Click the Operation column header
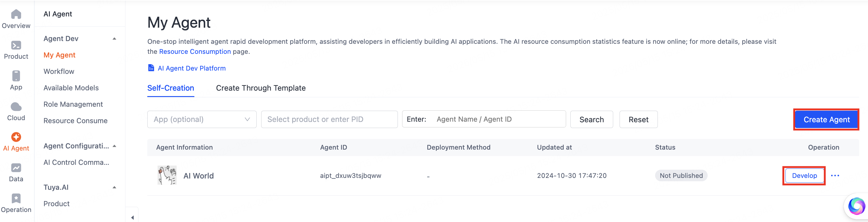 point(823,147)
